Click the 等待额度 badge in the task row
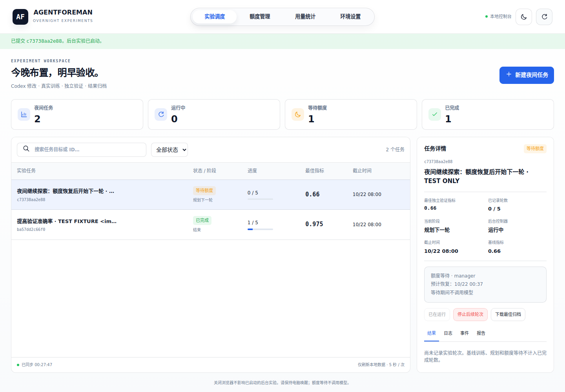 pyautogui.click(x=204, y=191)
